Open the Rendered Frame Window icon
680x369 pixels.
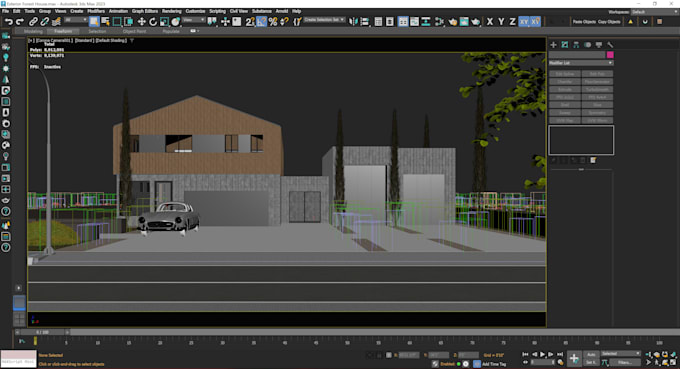coord(464,22)
